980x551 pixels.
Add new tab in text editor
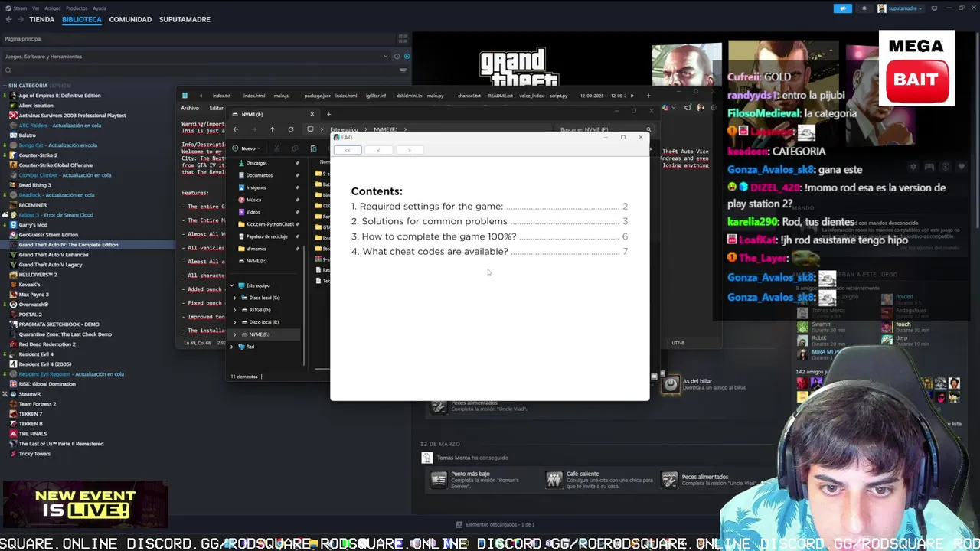point(648,96)
